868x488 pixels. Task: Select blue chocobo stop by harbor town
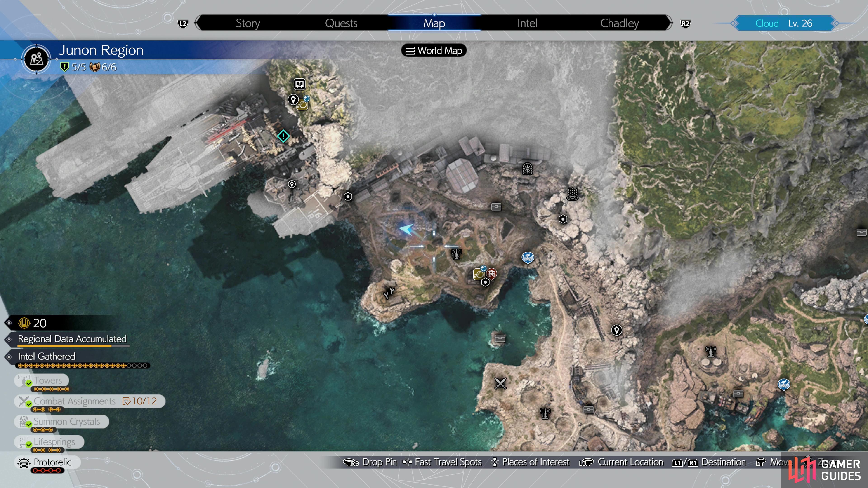783,385
